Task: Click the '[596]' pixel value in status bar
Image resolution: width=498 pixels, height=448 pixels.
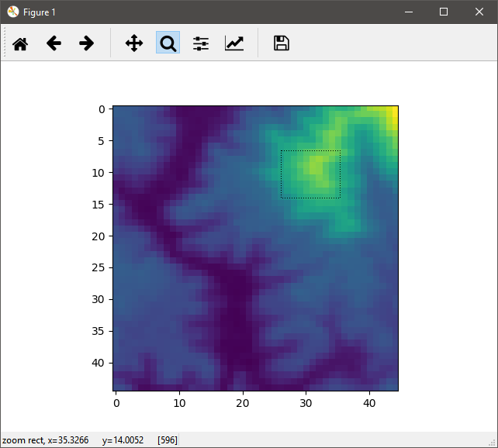Action: point(168,440)
